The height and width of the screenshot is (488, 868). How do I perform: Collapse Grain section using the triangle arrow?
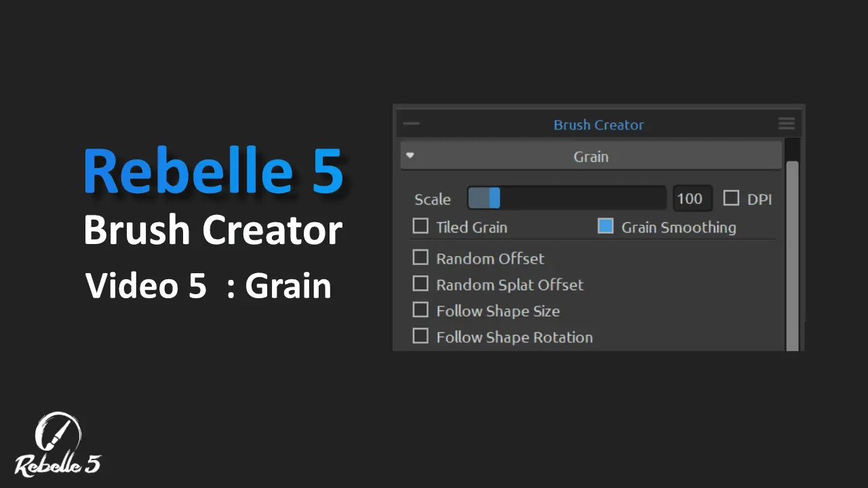[x=410, y=155]
